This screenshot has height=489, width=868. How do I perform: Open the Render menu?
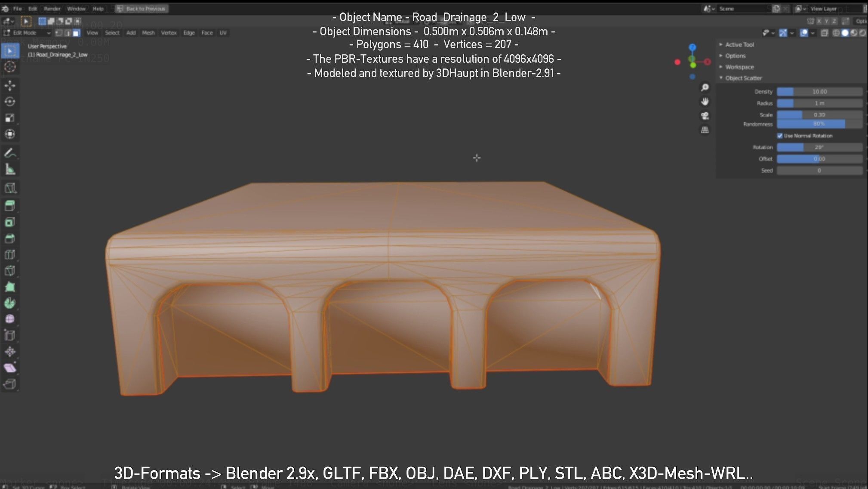[x=52, y=9]
